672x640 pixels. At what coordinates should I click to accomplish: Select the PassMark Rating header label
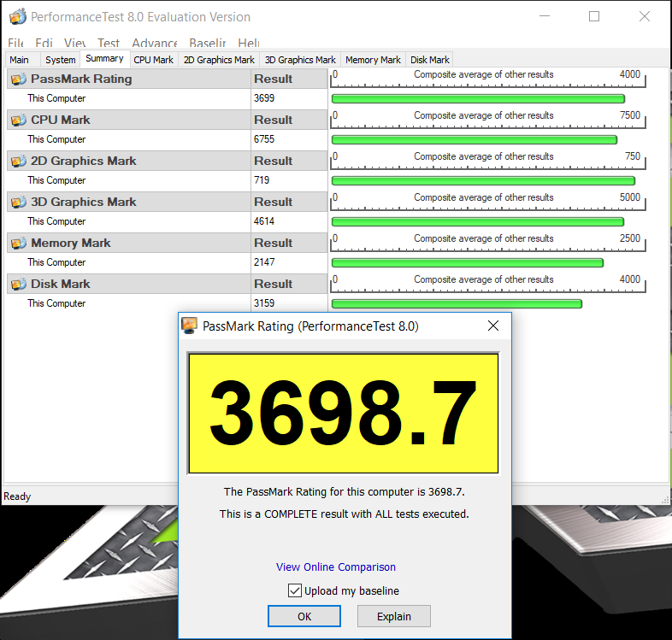81,79
